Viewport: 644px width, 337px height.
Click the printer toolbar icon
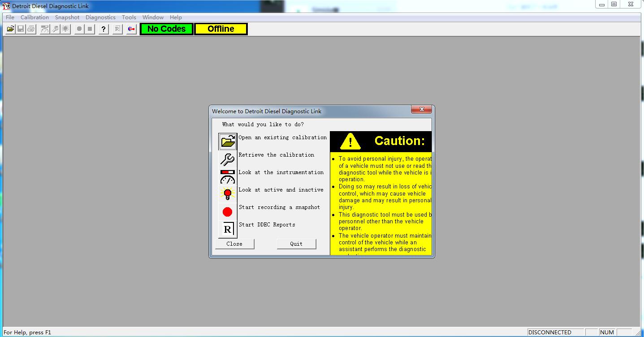[31, 29]
